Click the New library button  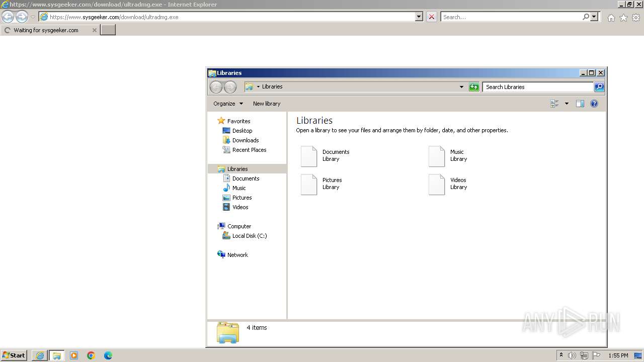tap(267, 104)
